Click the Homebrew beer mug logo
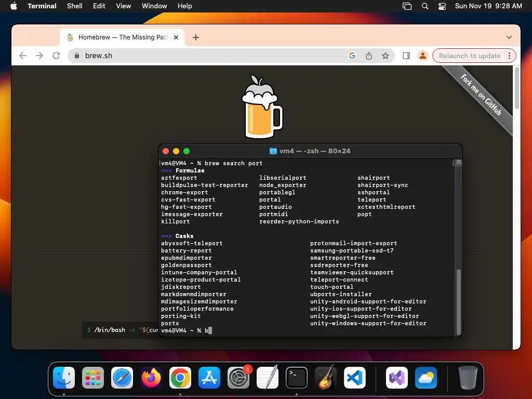Image resolution: width=532 pixels, height=399 pixels. [262, 107]
